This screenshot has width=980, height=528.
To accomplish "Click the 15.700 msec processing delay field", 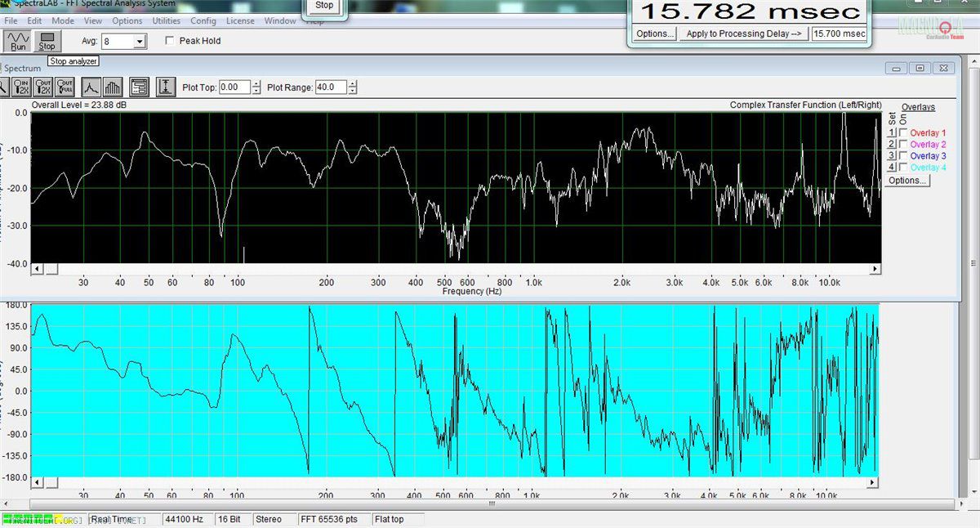I will pyautogui.click(x=839, y=34).
